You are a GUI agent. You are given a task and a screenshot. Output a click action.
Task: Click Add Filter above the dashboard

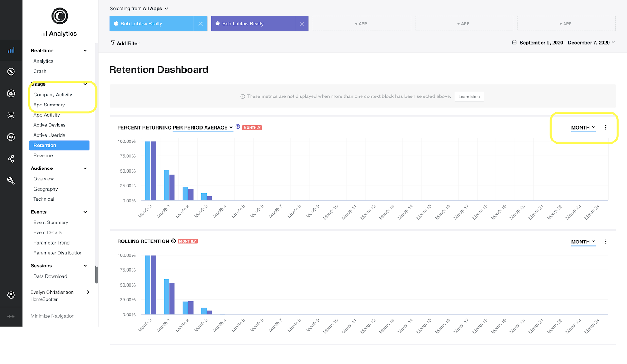(x=125, y=43)
